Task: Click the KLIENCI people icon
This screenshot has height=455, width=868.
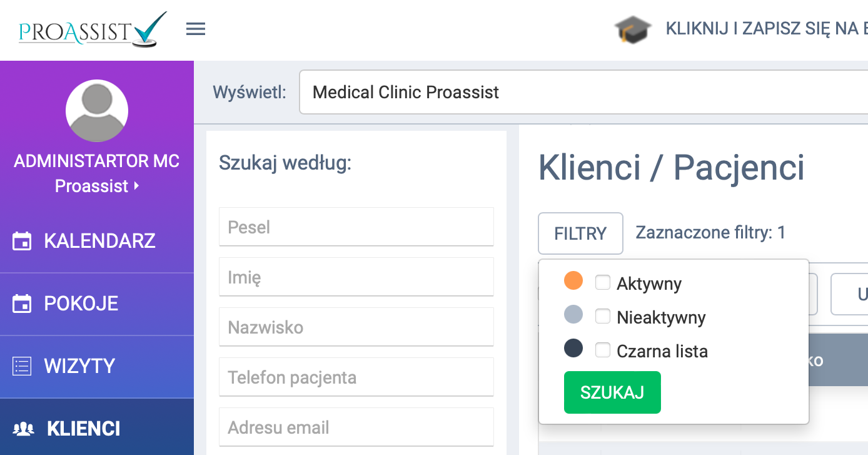Action: pyautogui.click(x=24, y=427)
